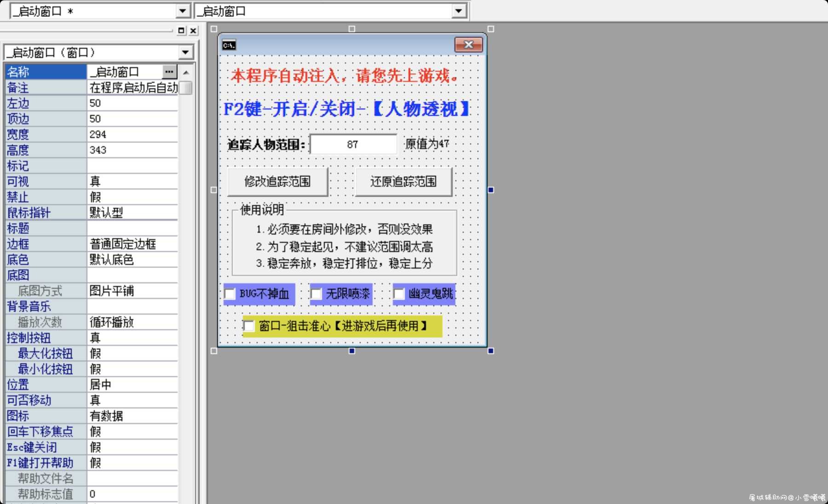Select the 为了稳定起见 instruction line
Screen dimensions: 828x504
[x=344, y=246]
